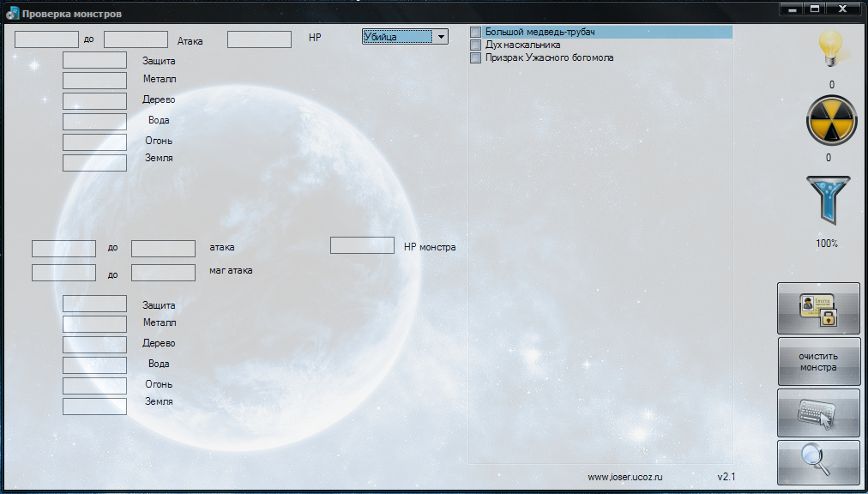
Task: Click the top Огонь input field
Action: click(94, 142)
